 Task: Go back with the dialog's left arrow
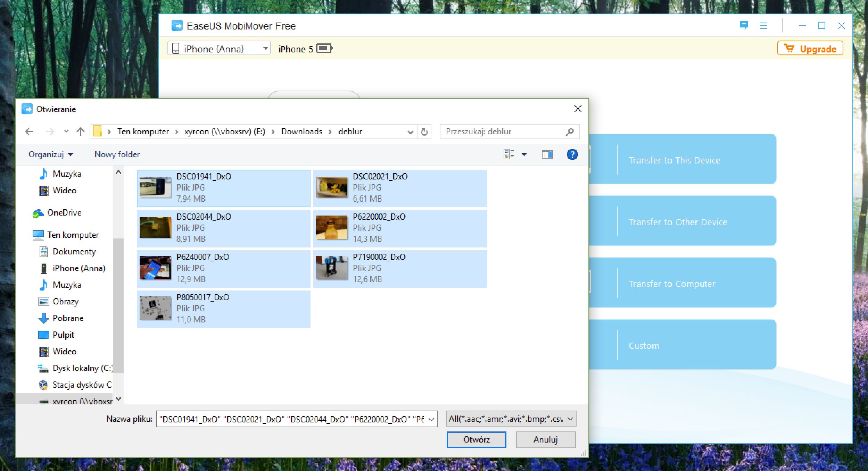30,132
